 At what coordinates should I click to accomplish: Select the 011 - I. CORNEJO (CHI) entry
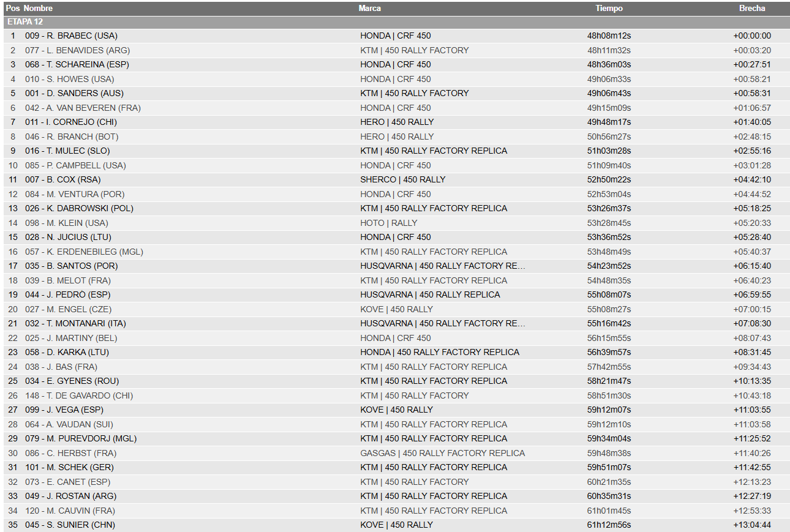pyautogui.click(x=71, y=122)
